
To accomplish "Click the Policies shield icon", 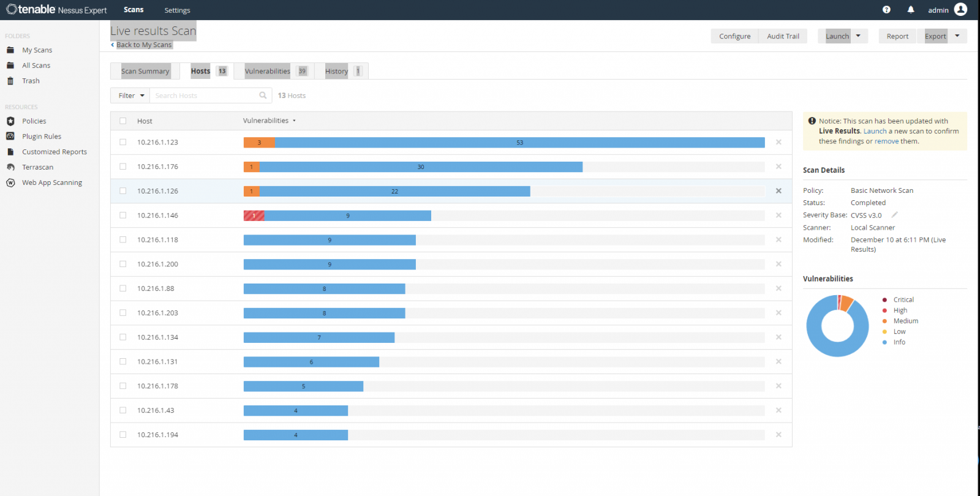I will click(10, 121).
